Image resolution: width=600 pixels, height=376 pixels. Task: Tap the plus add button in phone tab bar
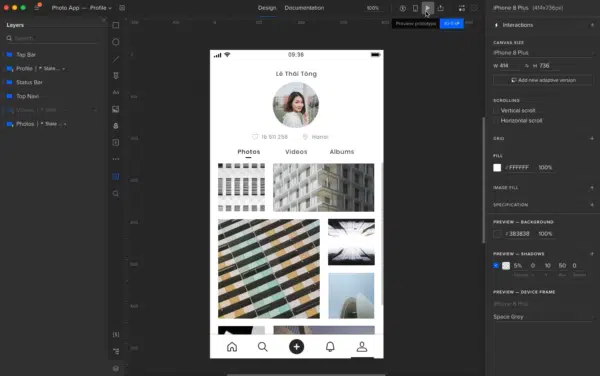296,347
